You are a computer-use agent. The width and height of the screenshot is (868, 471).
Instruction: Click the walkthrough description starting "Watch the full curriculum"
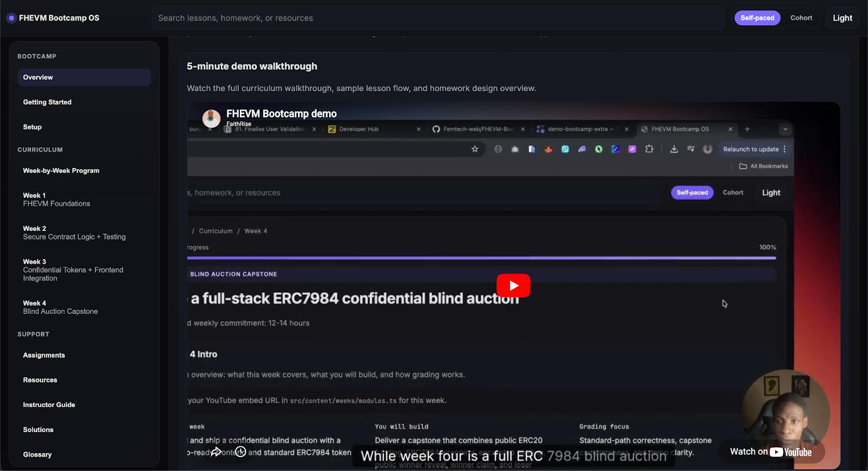[x=361, y=88]
